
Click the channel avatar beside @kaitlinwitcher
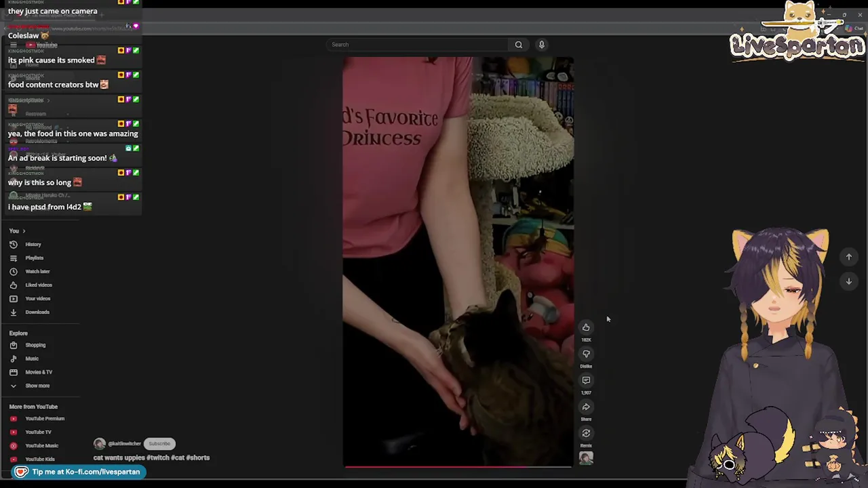[x=100, y=444]
